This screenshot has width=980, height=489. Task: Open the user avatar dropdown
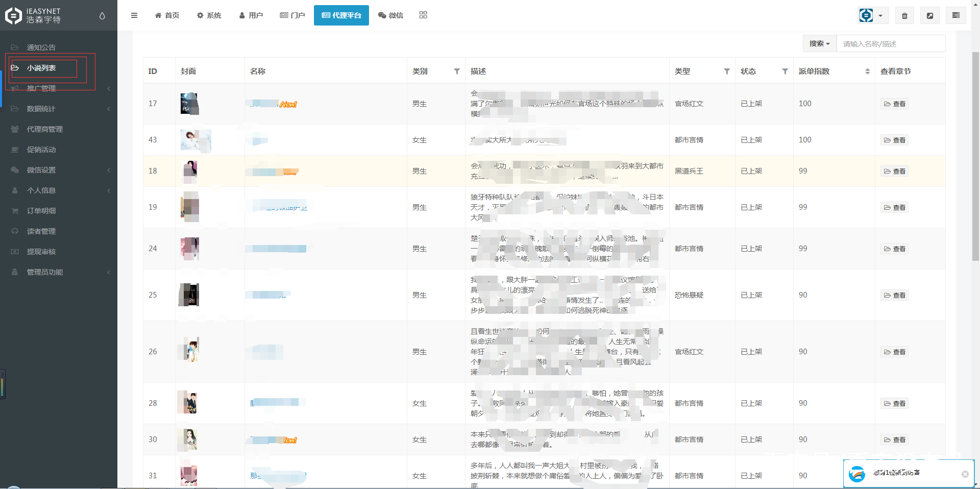873,15
